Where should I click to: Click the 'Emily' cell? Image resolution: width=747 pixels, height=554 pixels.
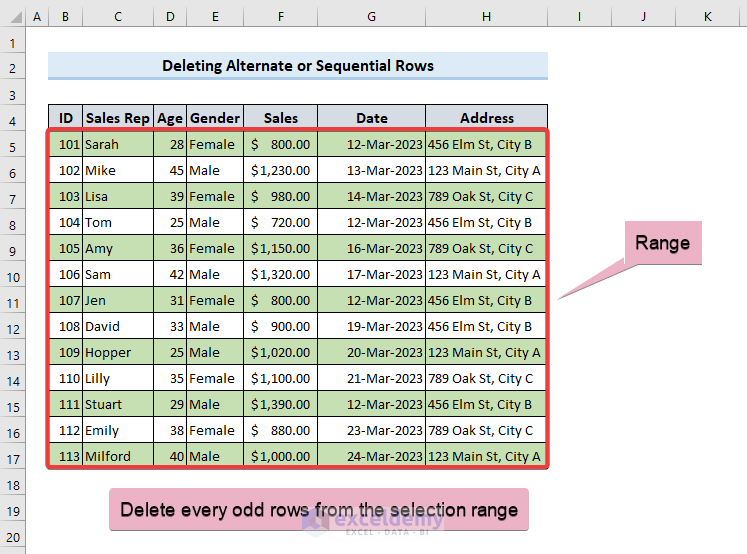118,430
